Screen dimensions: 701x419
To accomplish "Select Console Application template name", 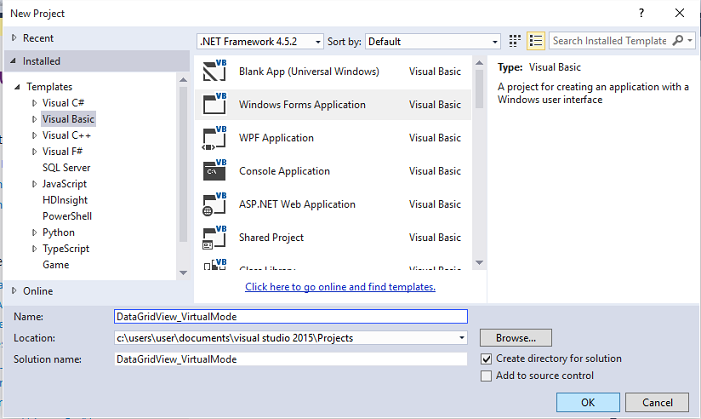I will coord(284,171).
